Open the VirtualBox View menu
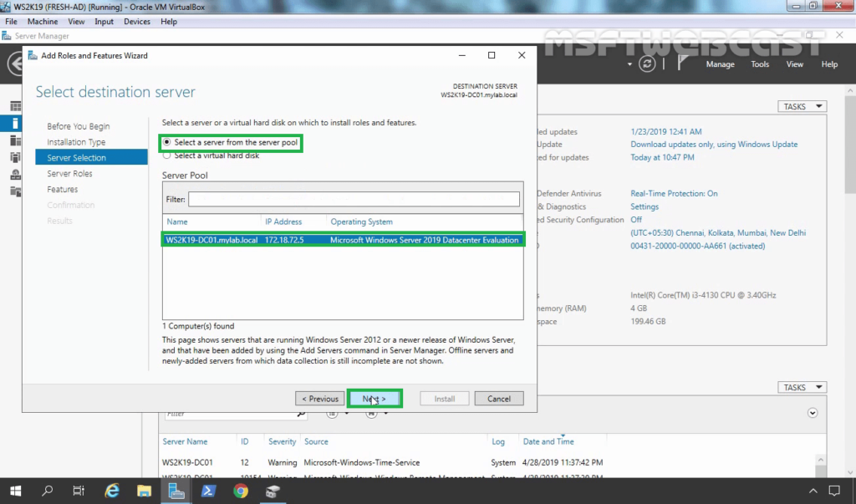This screenshot has height=504, width=856. pyautogui.click(x=76, y=21)
